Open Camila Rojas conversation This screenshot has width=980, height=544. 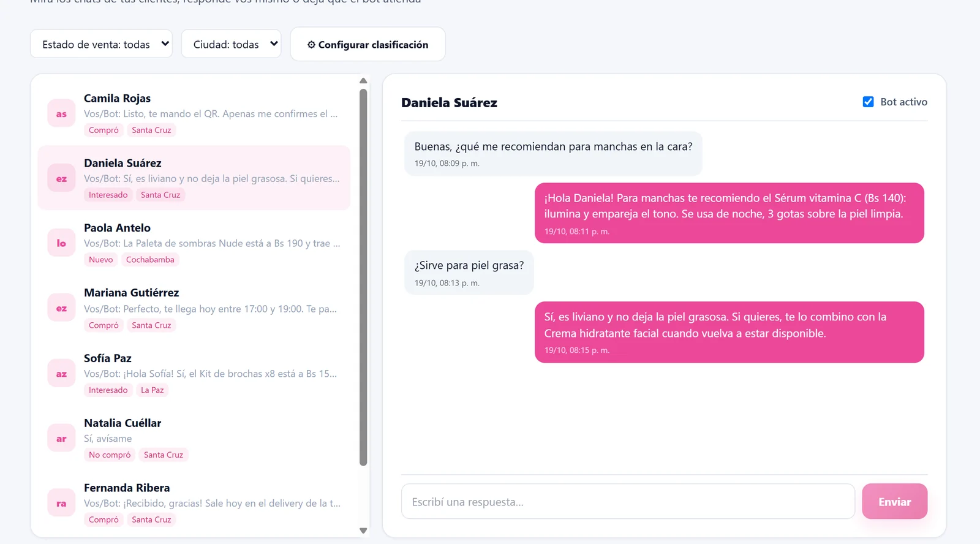194,113
